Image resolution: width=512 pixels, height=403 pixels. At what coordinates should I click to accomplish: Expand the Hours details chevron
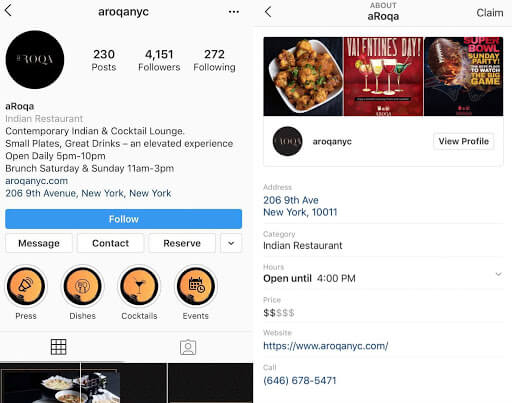(498, 274)
